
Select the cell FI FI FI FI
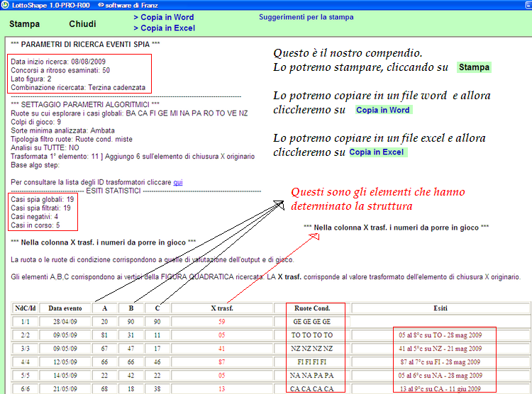pos(312,362)
